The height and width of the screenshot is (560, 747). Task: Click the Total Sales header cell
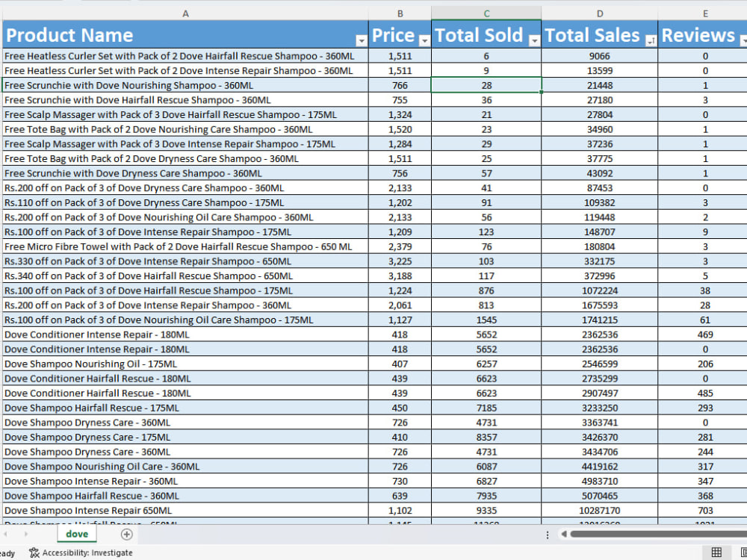point(600,34)
